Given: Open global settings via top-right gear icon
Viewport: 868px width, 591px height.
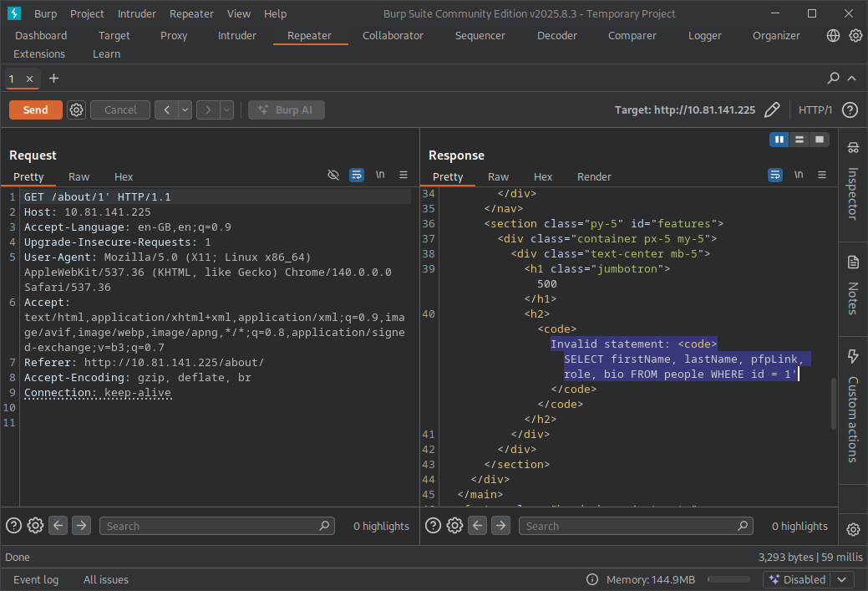Looking at the screenshot, I should point(855,35).
